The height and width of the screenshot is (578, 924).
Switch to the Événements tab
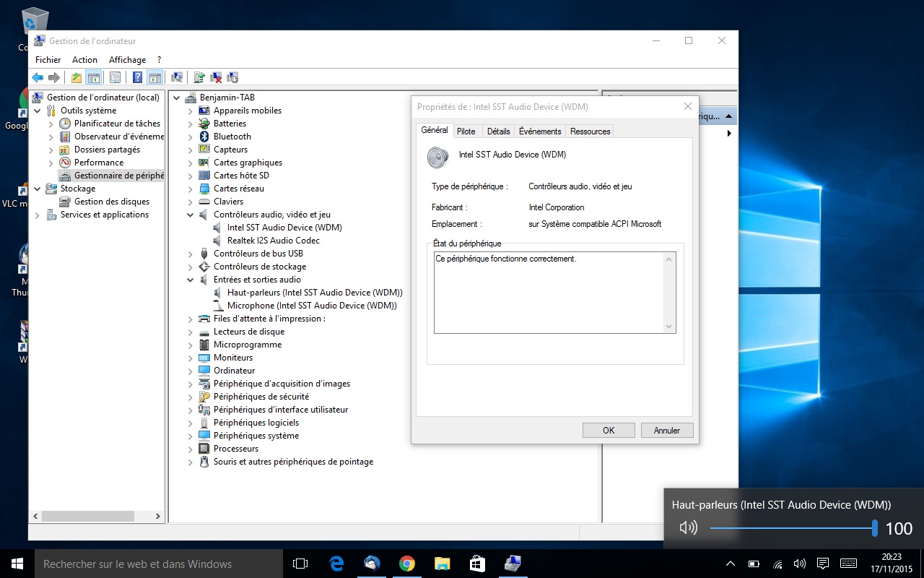(540, 131)
